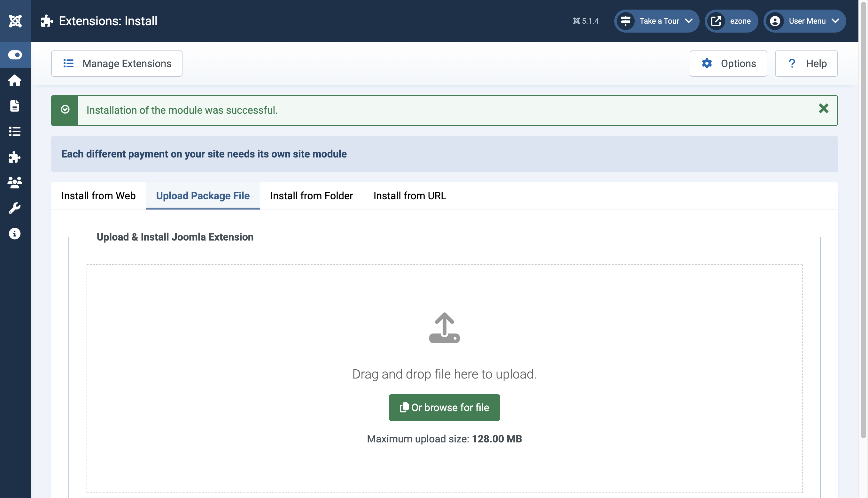Click the Joomla logo in the corner

pos(15,20)
